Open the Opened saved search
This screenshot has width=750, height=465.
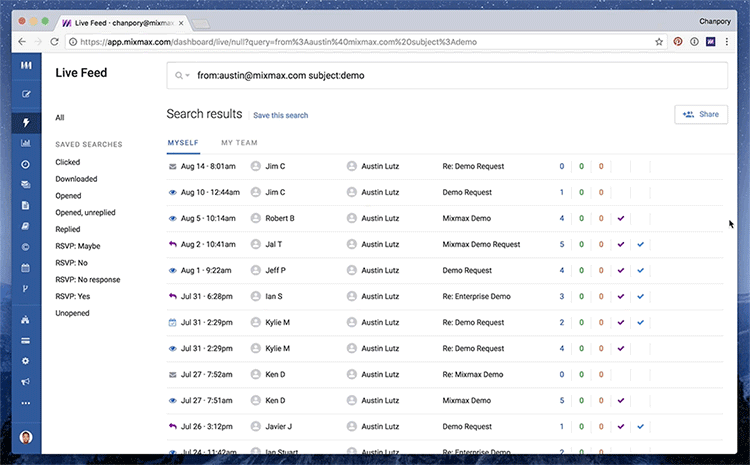pos(68,196)
